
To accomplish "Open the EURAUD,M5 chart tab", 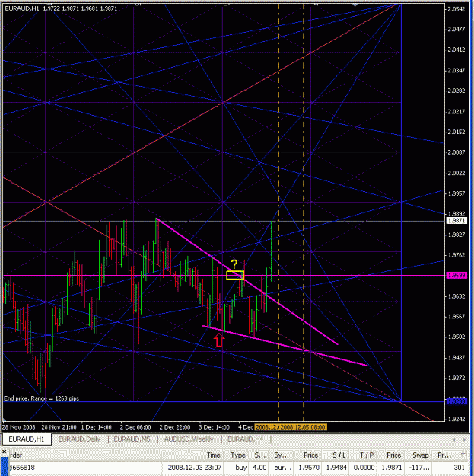I will tap(132, 439).
